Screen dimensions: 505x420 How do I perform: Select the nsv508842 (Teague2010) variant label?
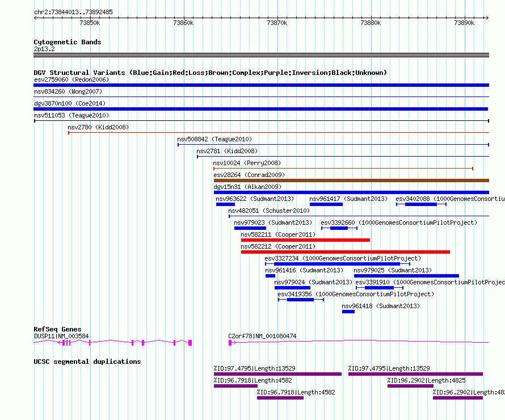click(x=214, y=139)
